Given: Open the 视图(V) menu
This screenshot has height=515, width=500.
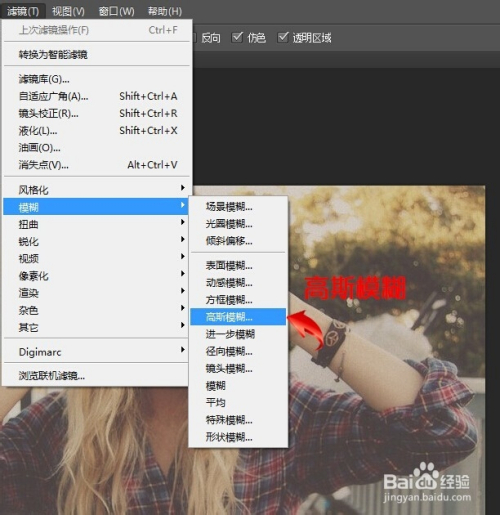Looking at the screenshot, I should tap(68, 11).
